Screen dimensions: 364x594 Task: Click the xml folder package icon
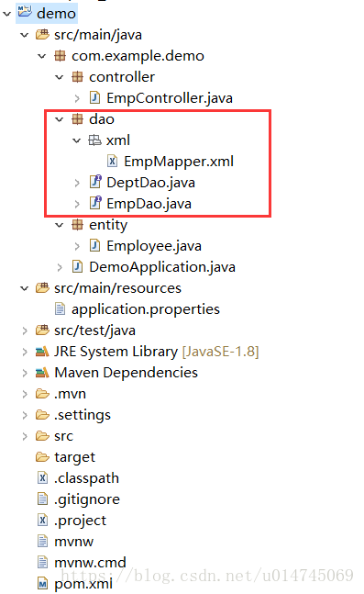tap(94, 140)
